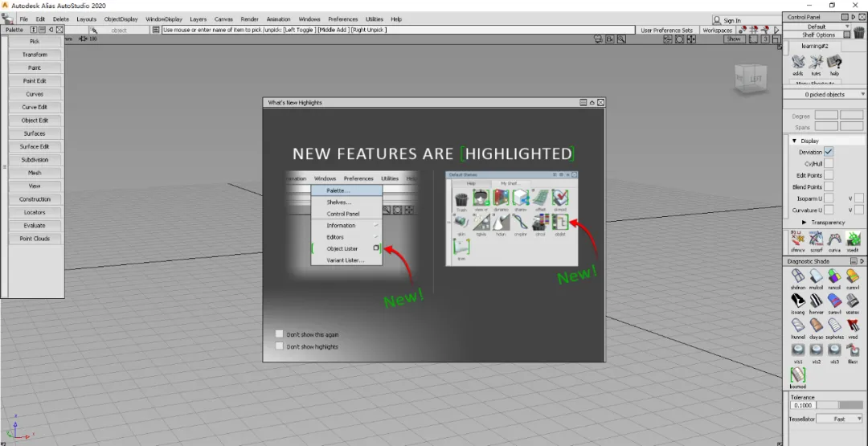Click the boxmod icon

pyautogui.click(x=797, y=375)
